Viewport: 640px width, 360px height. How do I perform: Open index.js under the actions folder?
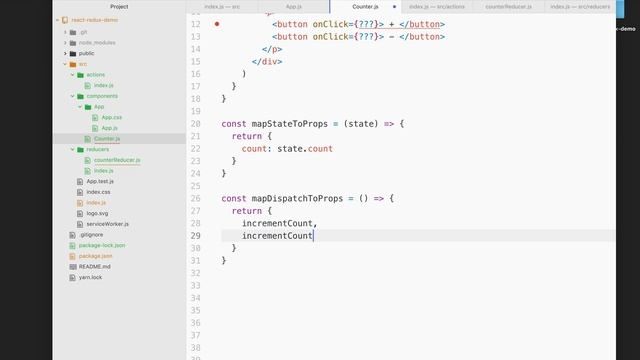tap(104, 85)
